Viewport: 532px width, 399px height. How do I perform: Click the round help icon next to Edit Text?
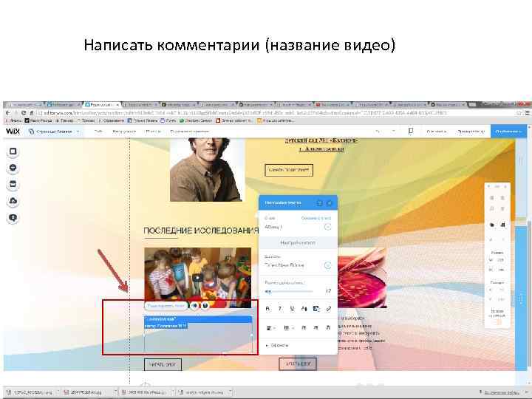tap(205, 306)
